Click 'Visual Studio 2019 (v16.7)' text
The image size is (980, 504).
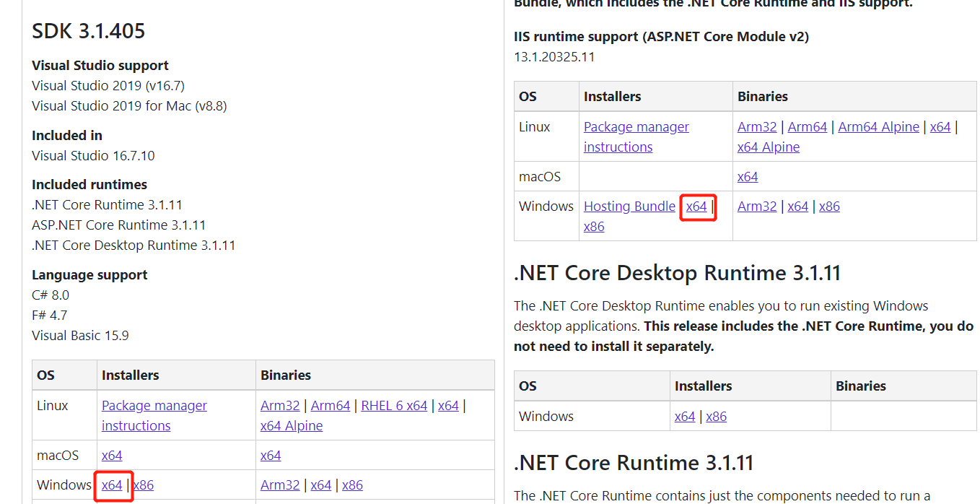[x=108, y=85]
